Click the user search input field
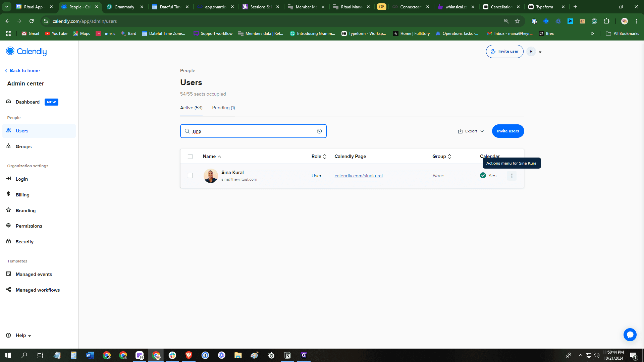The height and width of the screenshot is (362, 644). click(x=253, y=131)
